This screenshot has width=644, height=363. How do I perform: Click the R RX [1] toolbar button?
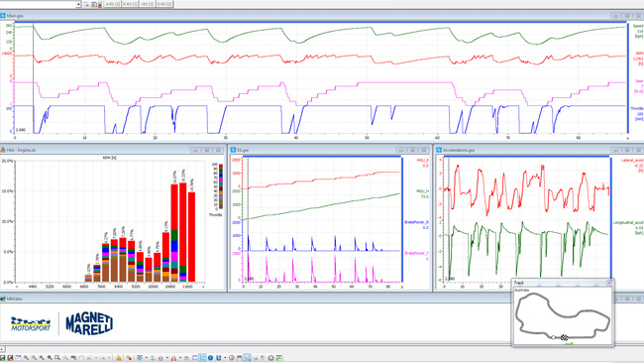(130, 4)
